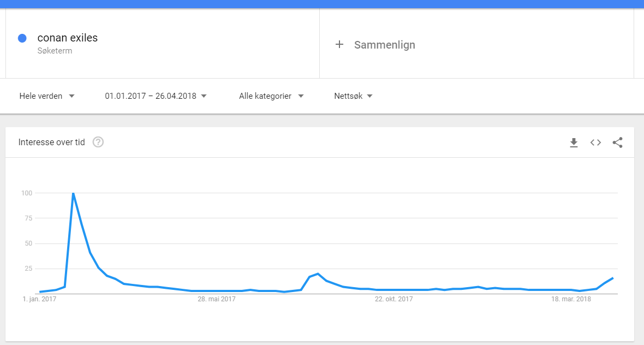Open the embed code icon

595,142
